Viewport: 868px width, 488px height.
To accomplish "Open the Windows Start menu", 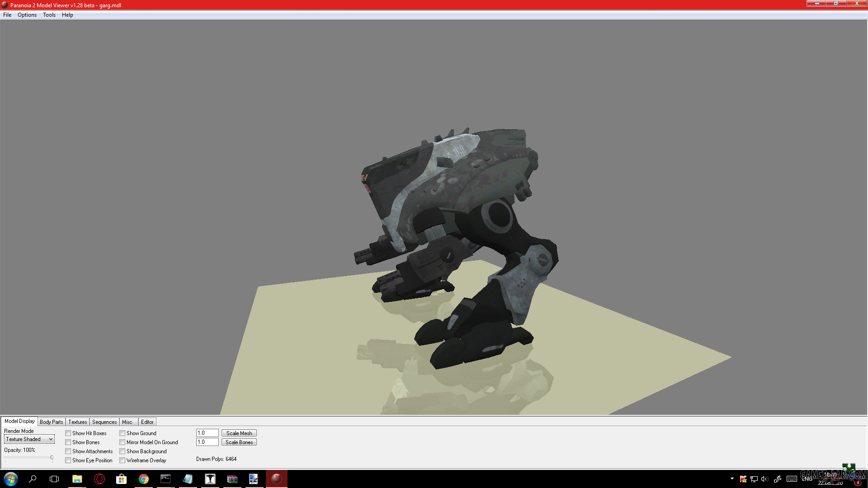I will [10, 479].
